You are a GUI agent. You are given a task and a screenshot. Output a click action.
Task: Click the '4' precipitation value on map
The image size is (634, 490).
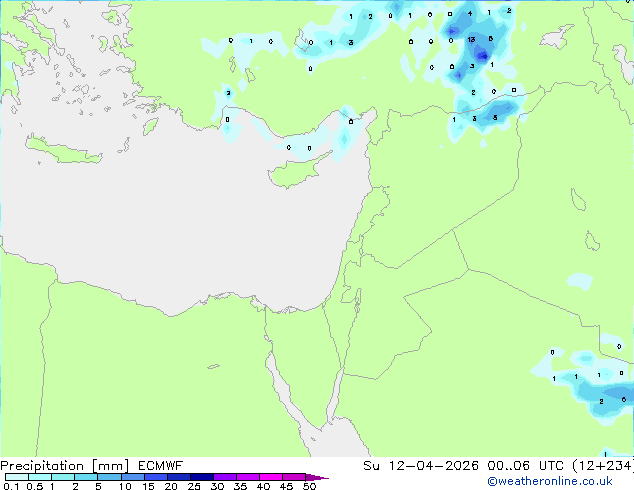point(470,13)
